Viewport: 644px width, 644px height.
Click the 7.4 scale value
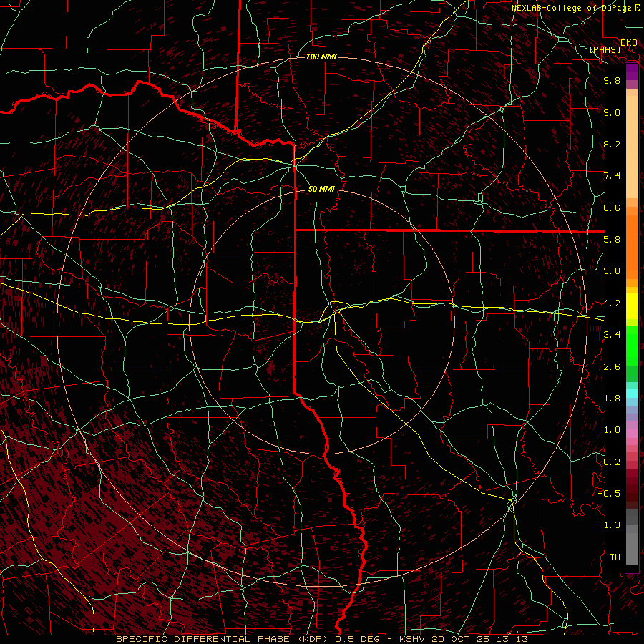(612, 176)
